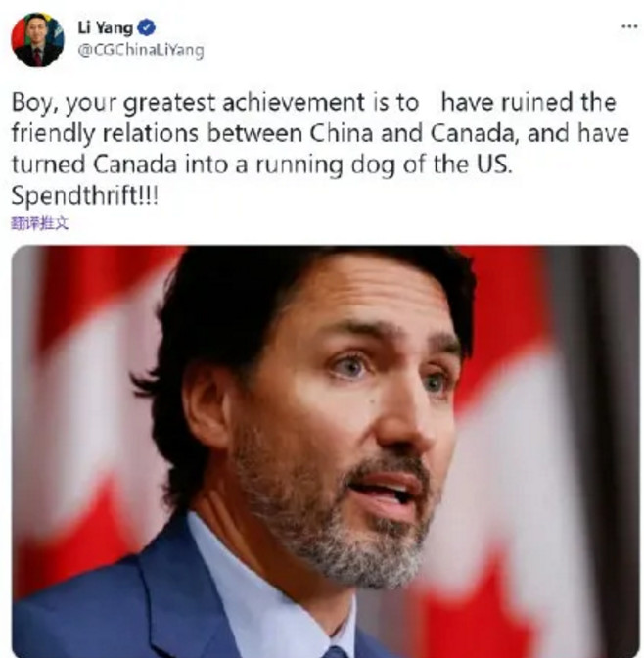
Task: Open the three-dot more options menu
Action: coord(629,26)
